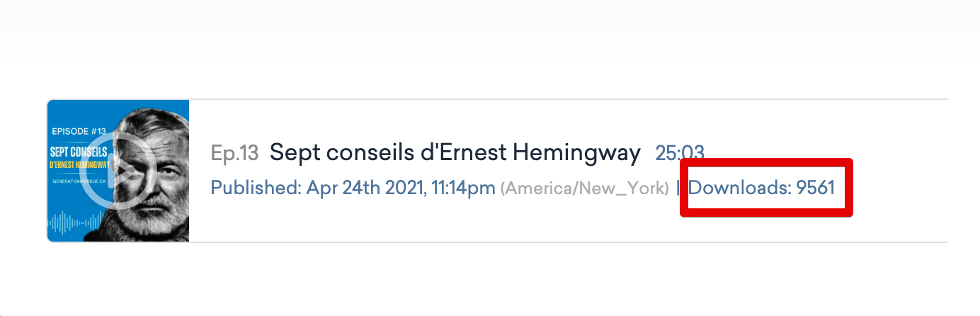Click the Ep.13 episode number label
Screen dimensions: 980x316
pos(234,152)
